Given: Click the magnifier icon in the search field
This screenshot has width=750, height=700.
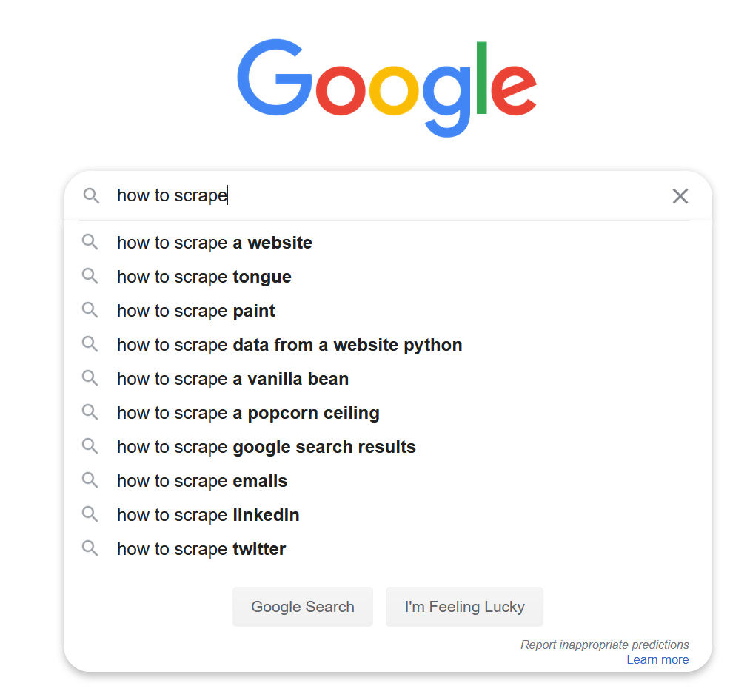Looking at the screenshot, I should pyautogui.click(x=91, y=196).
